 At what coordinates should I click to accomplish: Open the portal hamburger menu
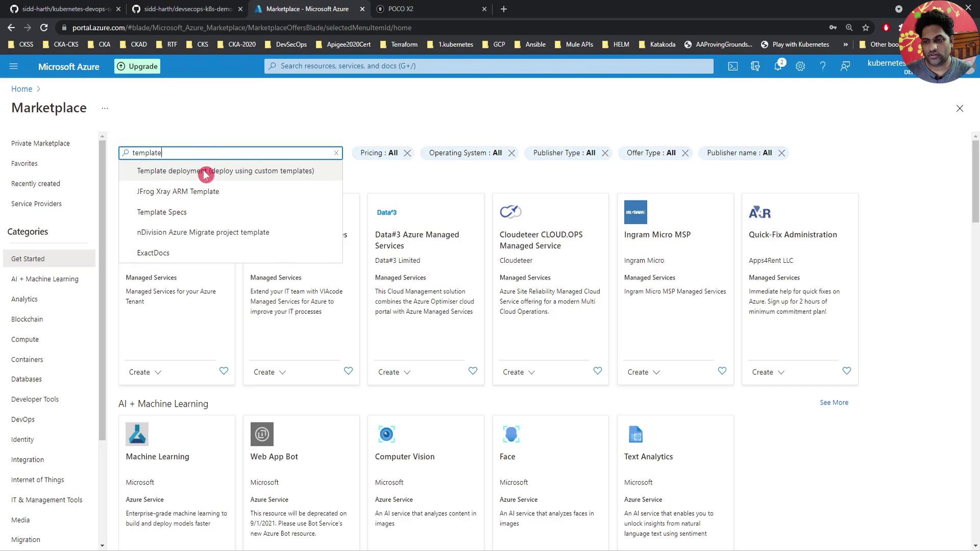pos(14,66)
